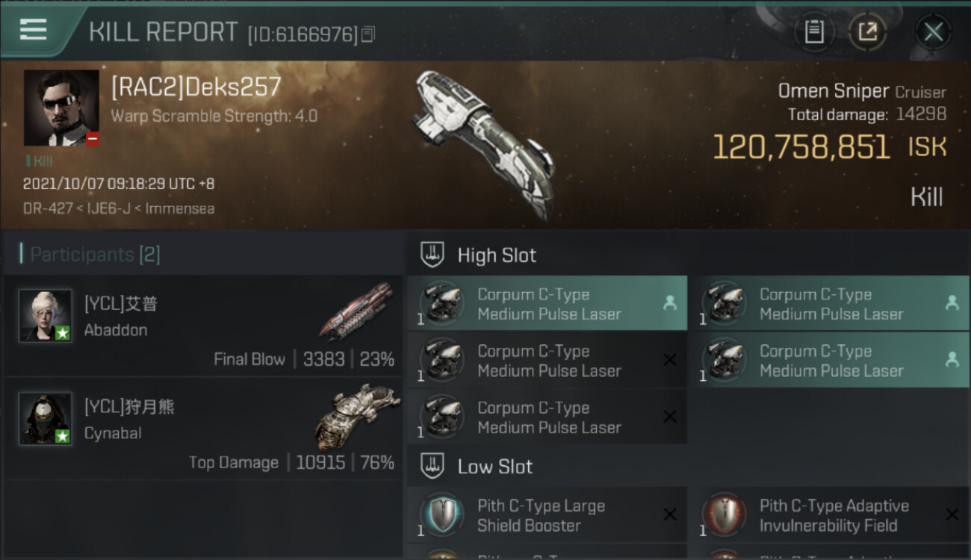Inspect the Pith C-Type Large Shield Booster

coord(547,515)
